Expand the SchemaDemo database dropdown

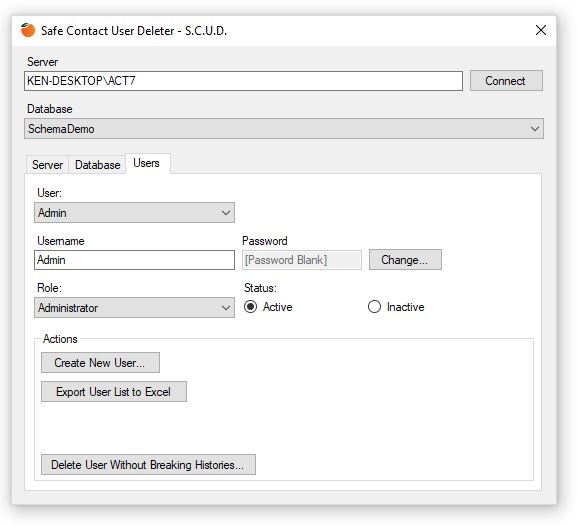[284, 129]
